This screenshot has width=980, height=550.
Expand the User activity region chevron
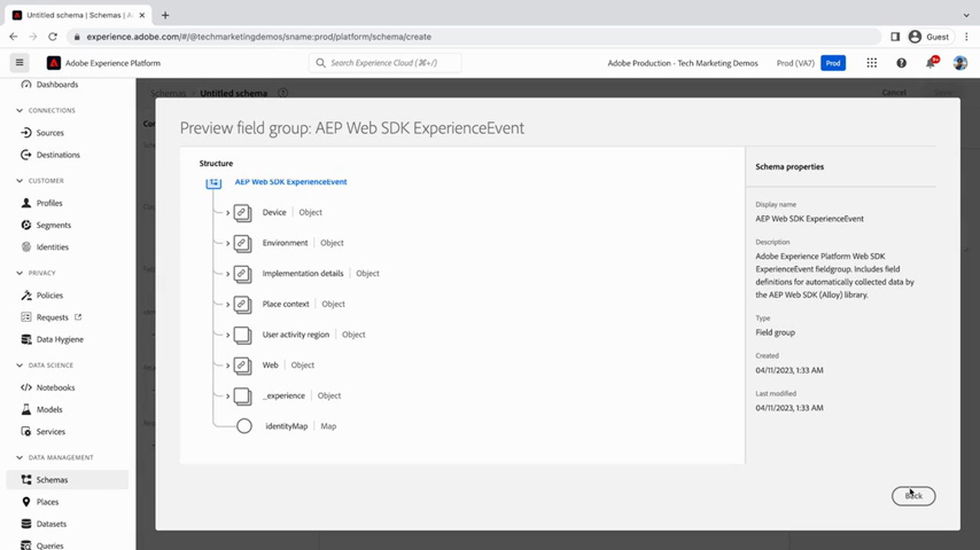[x=227, y=335]
